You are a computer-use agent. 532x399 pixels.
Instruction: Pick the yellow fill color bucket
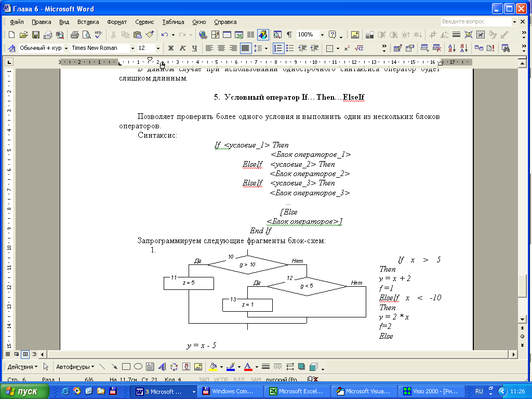[213, 367]
